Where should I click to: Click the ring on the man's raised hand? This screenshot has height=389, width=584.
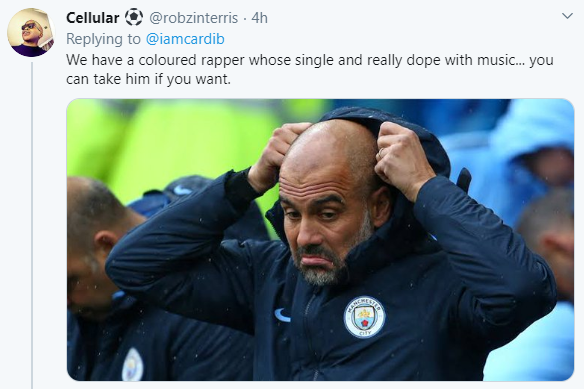coord(380,154)
